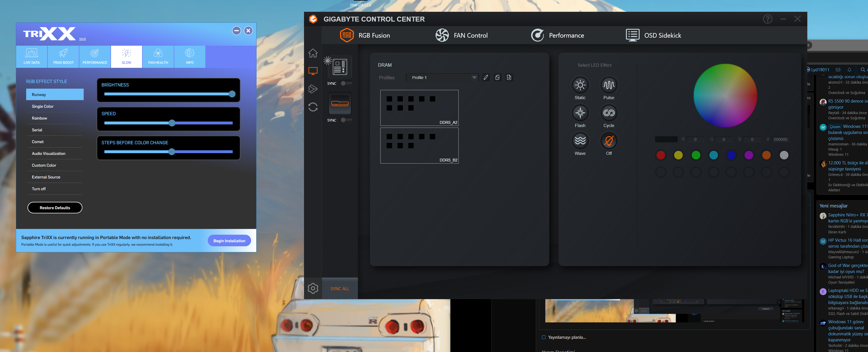This screenshot has width=868, height=352.
Task: Switch to the TriXX Performance tab
Action: click(x=95, y=57)
